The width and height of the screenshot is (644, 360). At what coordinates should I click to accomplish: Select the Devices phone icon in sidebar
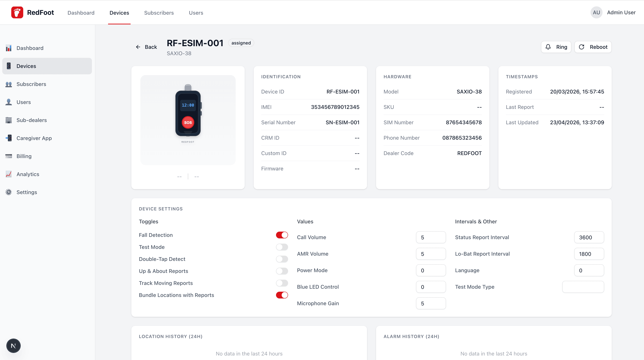click(8, 66)
